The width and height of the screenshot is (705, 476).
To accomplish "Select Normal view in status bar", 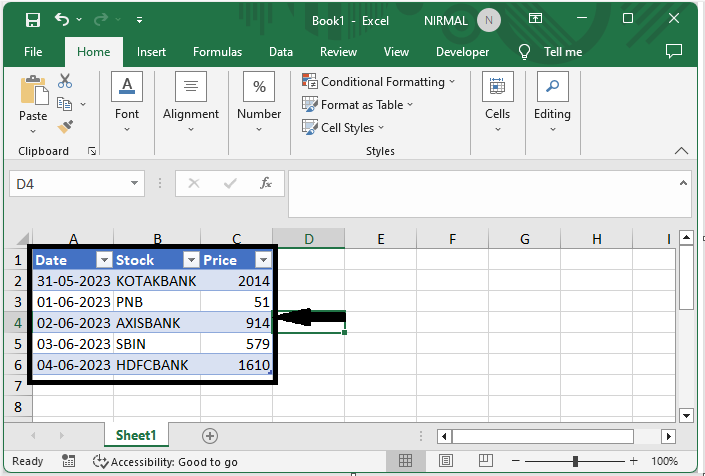I will pos(405,461).
